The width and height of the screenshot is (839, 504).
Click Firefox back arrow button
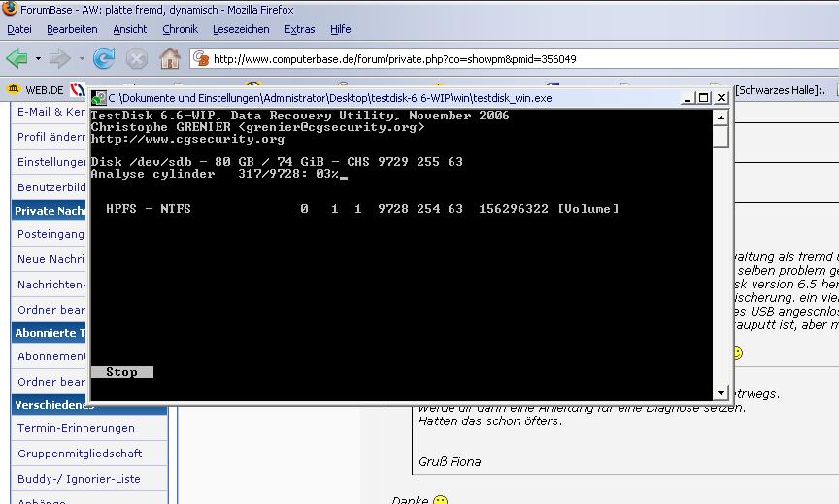[17, 58]
